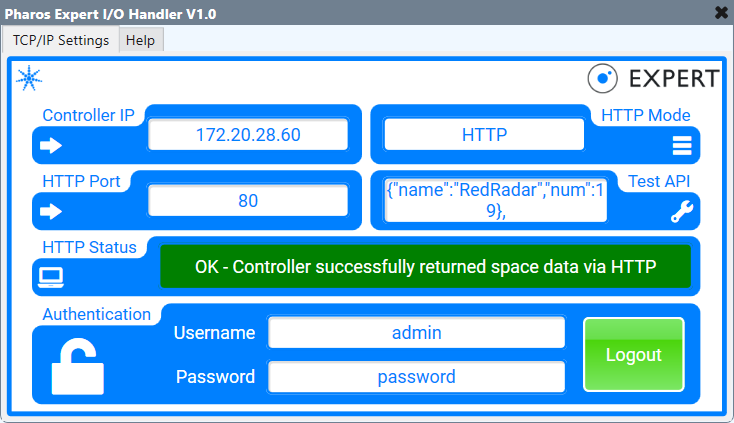Click the Test API label
This screenshot has width=734, height=423.
[x=659, y=181]
